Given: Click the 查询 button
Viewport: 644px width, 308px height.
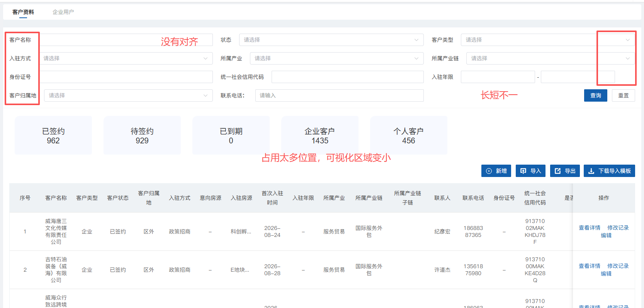Looking at the screenshot, I should point(596,95).
